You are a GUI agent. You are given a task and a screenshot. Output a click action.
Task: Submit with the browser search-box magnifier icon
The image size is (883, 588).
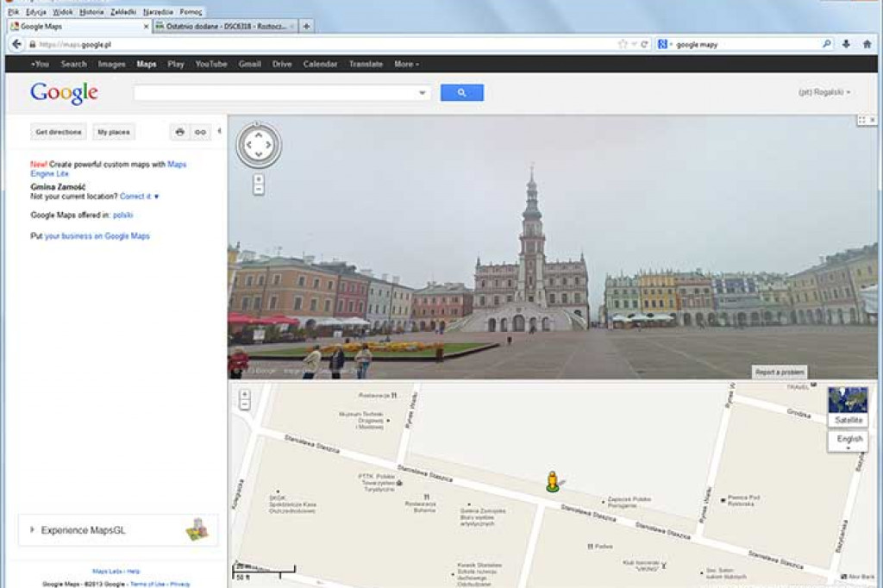coord(827,44)
